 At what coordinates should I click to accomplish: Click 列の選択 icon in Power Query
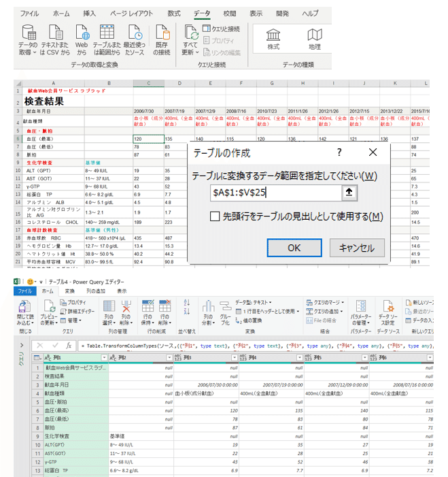tap(109, 313)
